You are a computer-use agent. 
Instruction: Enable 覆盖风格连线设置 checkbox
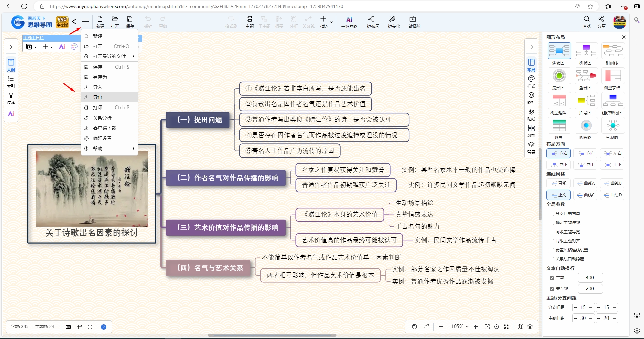tap(552, 250)
